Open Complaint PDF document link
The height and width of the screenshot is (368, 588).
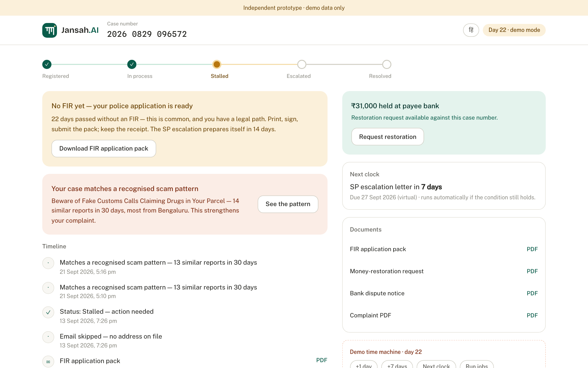click(x=532, y=316)
